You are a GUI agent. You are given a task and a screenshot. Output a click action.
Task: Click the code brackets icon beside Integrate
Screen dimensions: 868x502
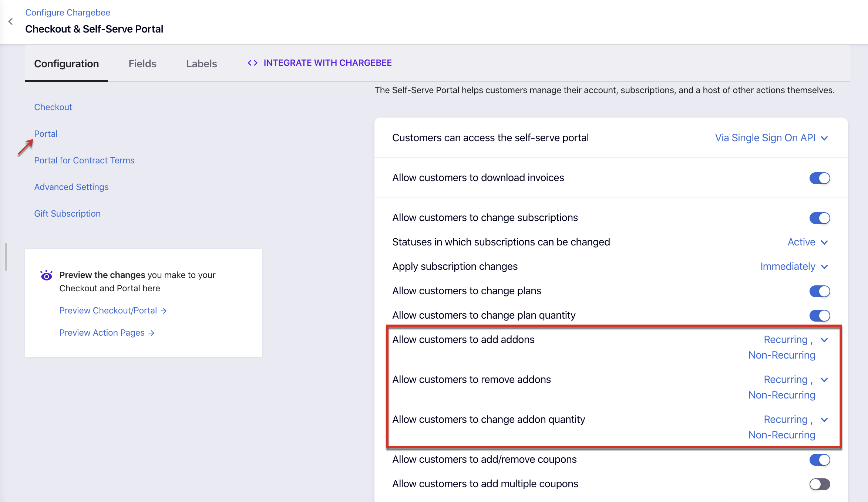click(253, 63)
